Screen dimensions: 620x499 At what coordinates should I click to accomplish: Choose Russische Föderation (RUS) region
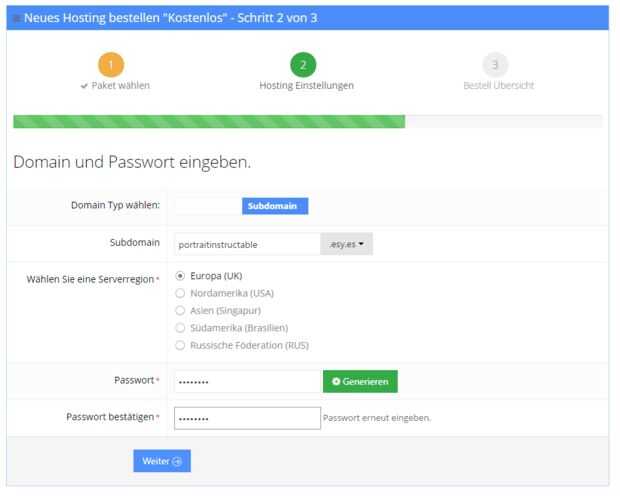[x=180, y=345]
